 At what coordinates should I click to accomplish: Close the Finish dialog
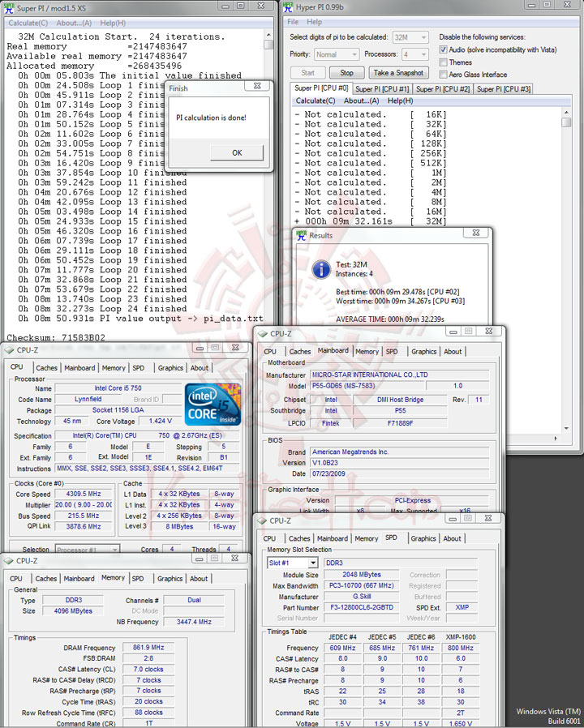pyautogui.click(x=257, y=86)
